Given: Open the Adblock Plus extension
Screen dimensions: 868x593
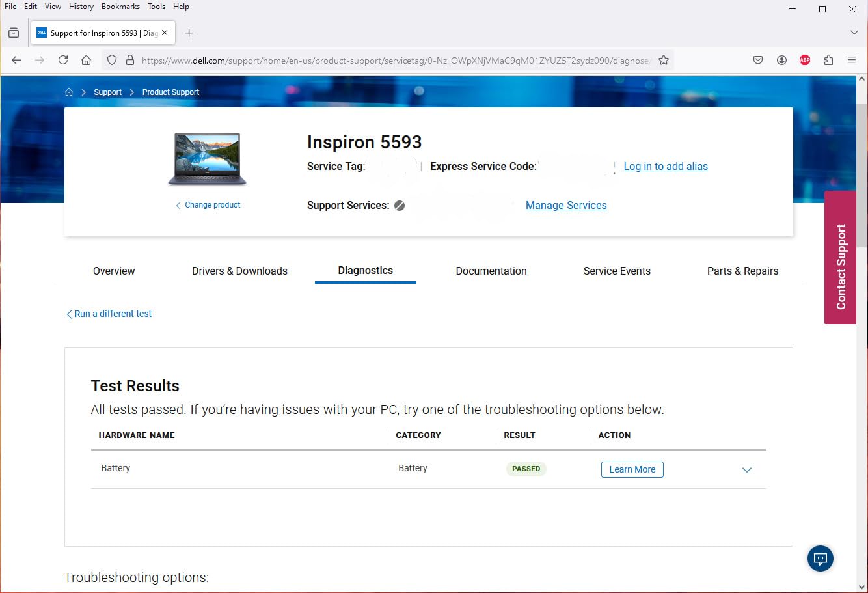Looking at the screenshot, I should pos(805,60).
